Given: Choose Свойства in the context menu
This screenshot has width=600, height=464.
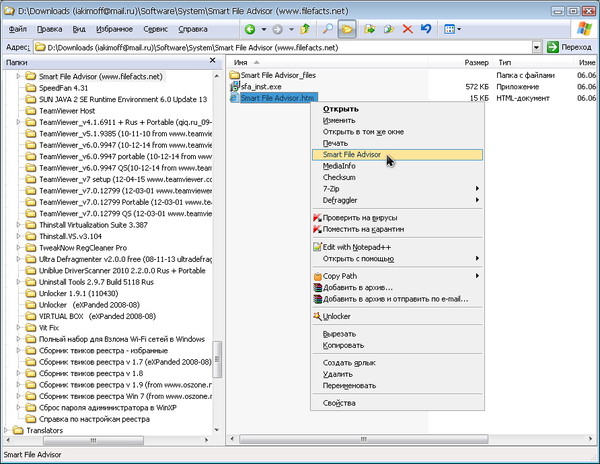Looking at the screenshot, I should point(397,403).
